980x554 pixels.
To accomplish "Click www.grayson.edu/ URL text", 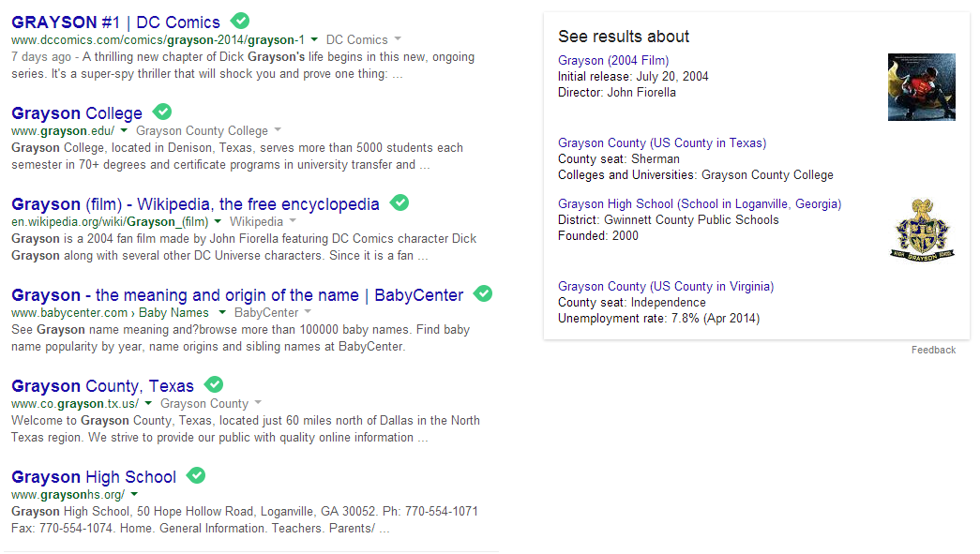I will (63, 131).
